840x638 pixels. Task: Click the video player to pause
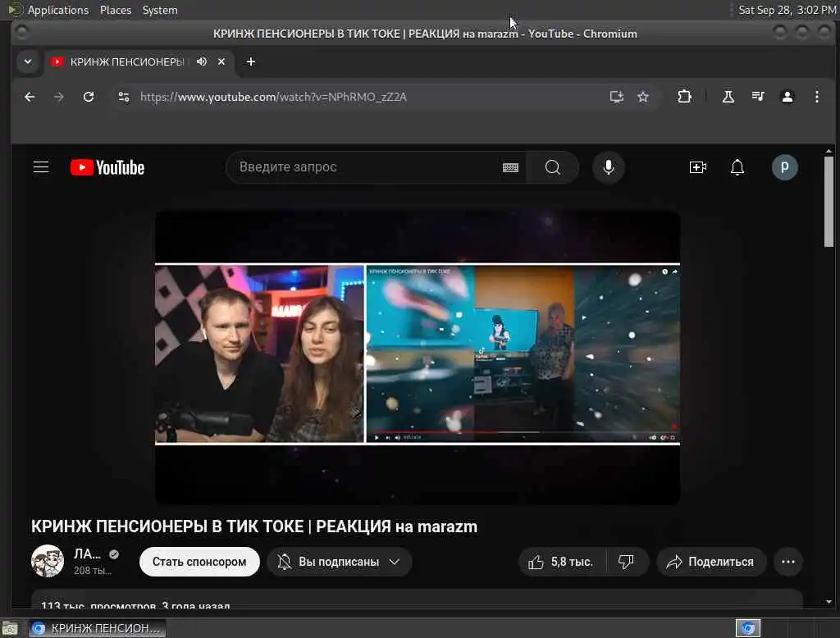coord(418,357)
